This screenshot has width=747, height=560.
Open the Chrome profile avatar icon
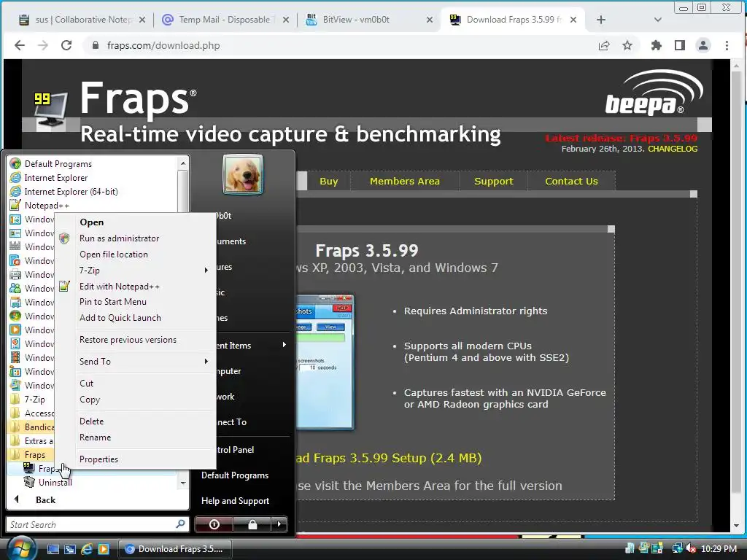click(703, 45)
